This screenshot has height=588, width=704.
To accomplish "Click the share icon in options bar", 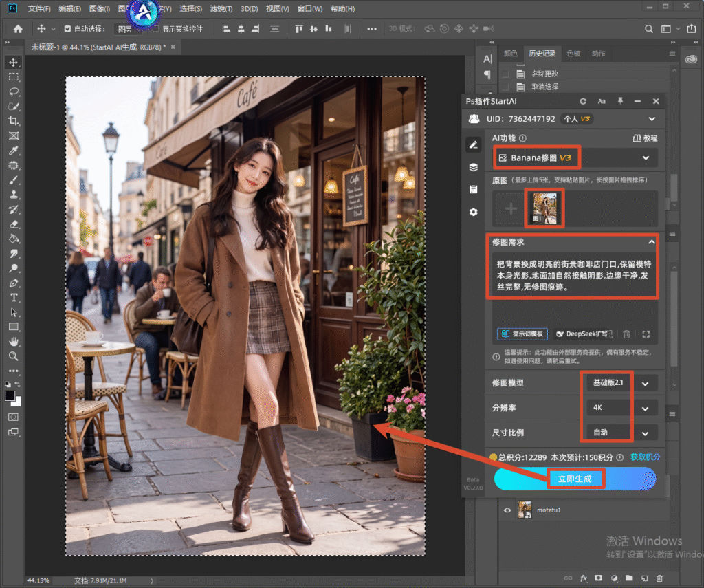I will 692,29.
